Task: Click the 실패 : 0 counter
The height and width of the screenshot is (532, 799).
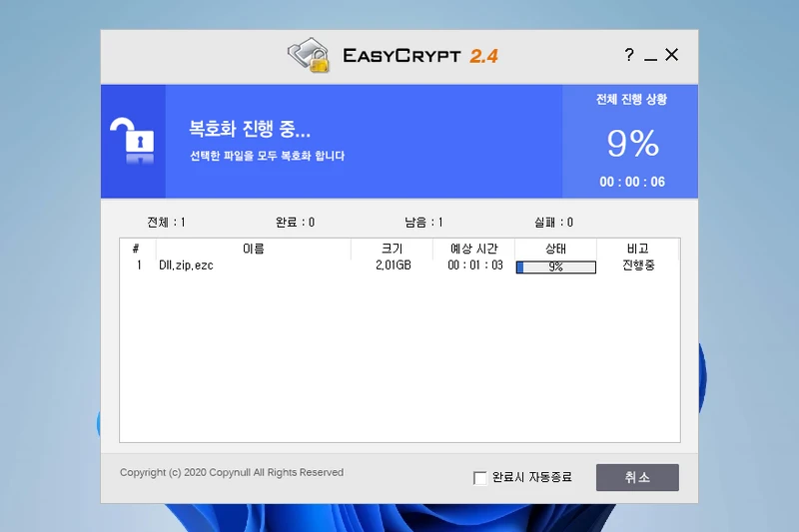Action: (553, 223)
